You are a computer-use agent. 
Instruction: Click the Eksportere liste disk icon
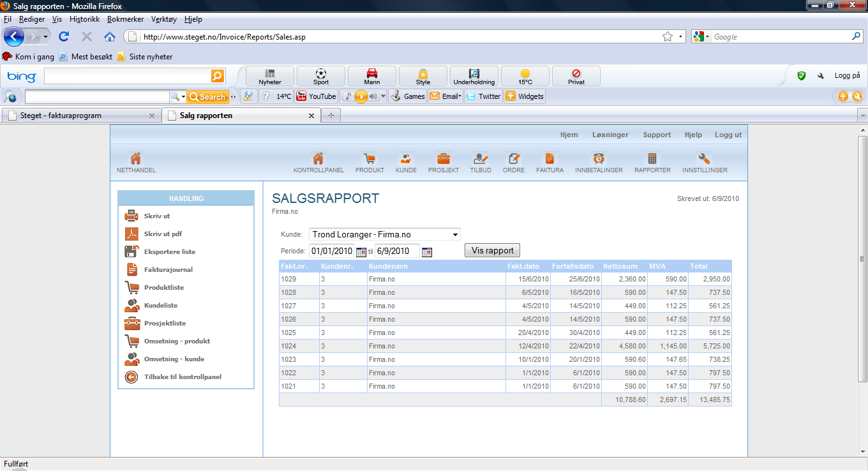(131, 251)
